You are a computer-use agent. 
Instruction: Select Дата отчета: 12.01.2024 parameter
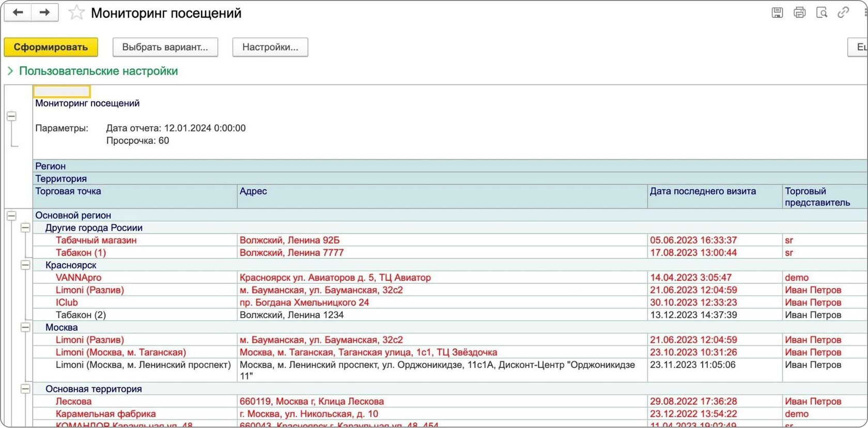pyautogui.click(x=176, y=128)
